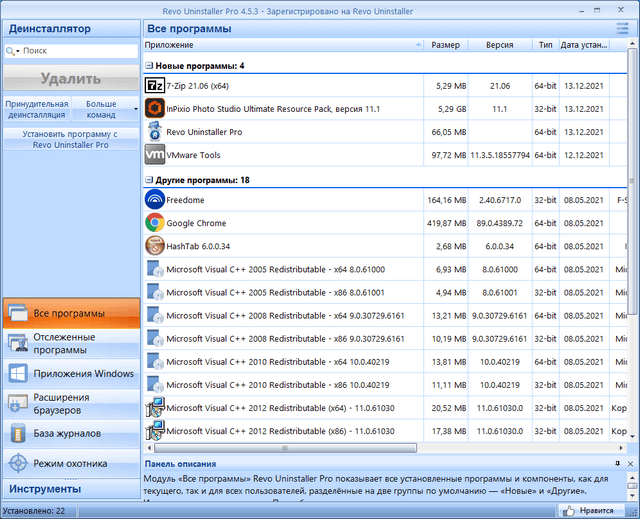This screenshot has height=519, width=640.
Task: Click icon of Visual C++ 2012 (x86) row
Action: (x=155, y=430)
